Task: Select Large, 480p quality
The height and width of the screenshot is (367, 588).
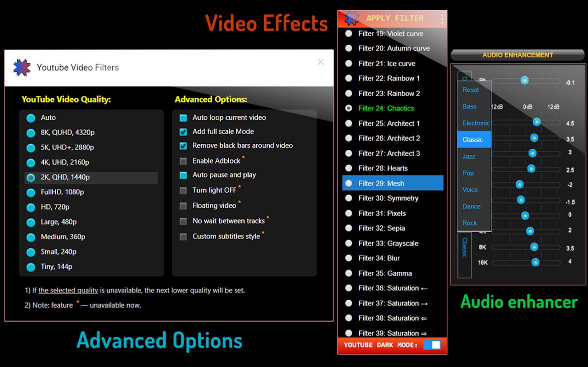Action: (31, 222)
